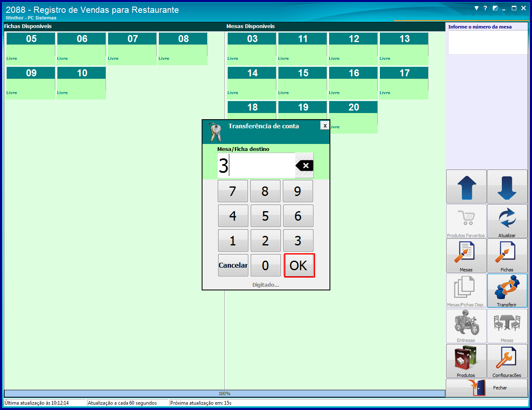Click the help question mark in title bar
532x410 pixels.
click(x=485, y=8)
